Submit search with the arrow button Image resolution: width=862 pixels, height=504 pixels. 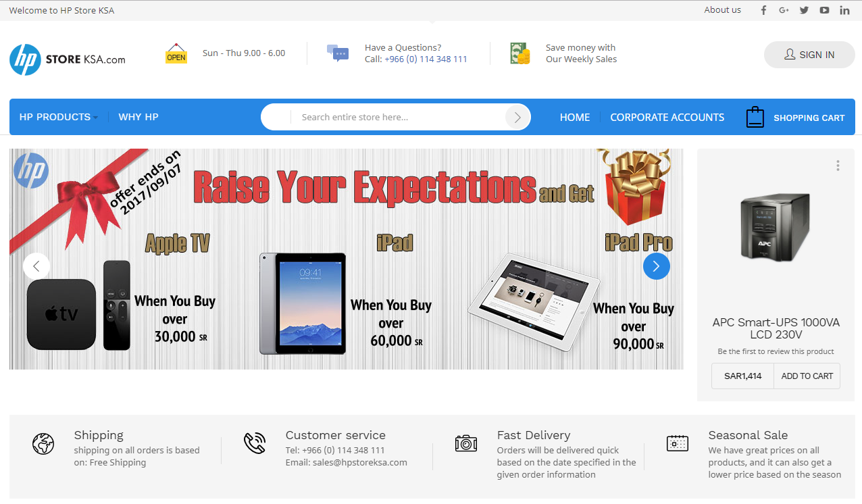517,117
